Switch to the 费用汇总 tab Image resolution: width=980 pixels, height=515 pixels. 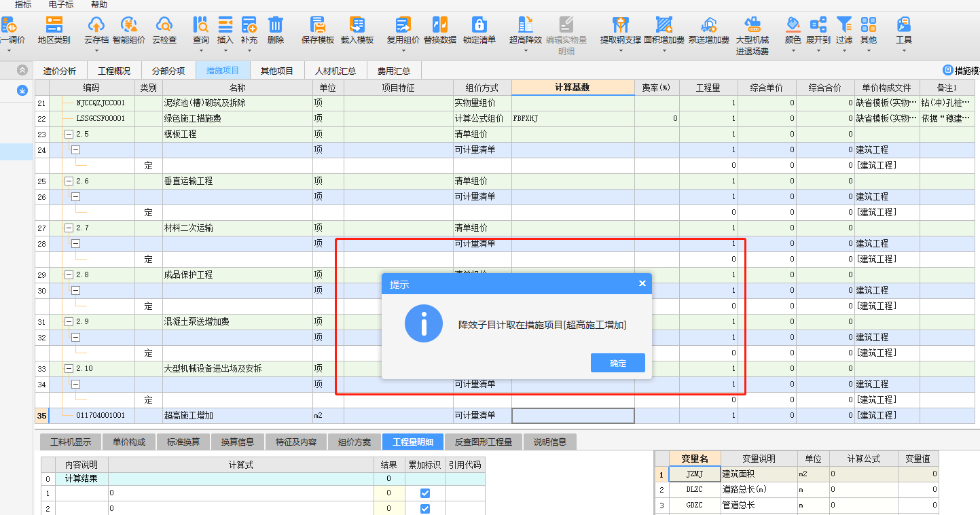pos(394,71)
